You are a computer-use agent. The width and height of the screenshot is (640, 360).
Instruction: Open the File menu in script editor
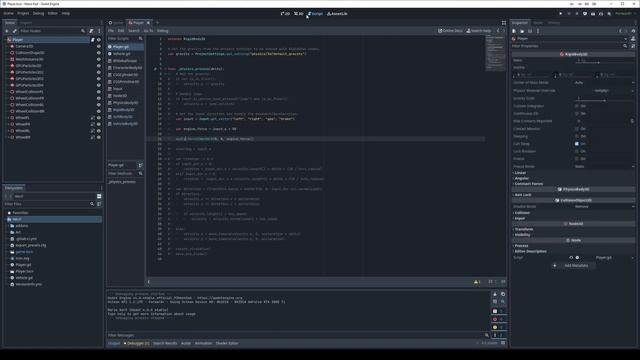pyautogui.click(x=111, y=31)
